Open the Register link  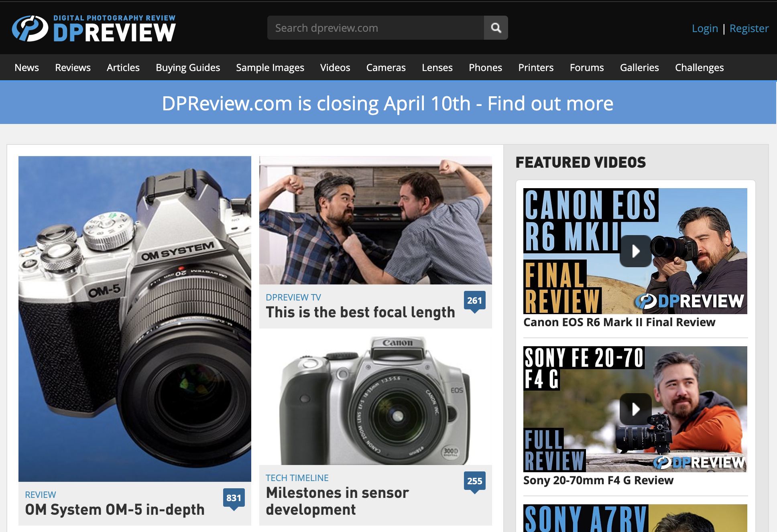pos(749,28)
